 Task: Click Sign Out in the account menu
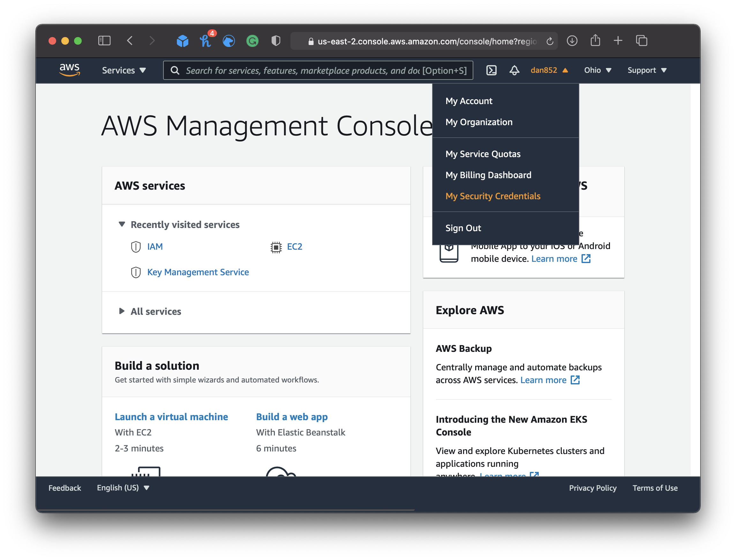(463, 228)
